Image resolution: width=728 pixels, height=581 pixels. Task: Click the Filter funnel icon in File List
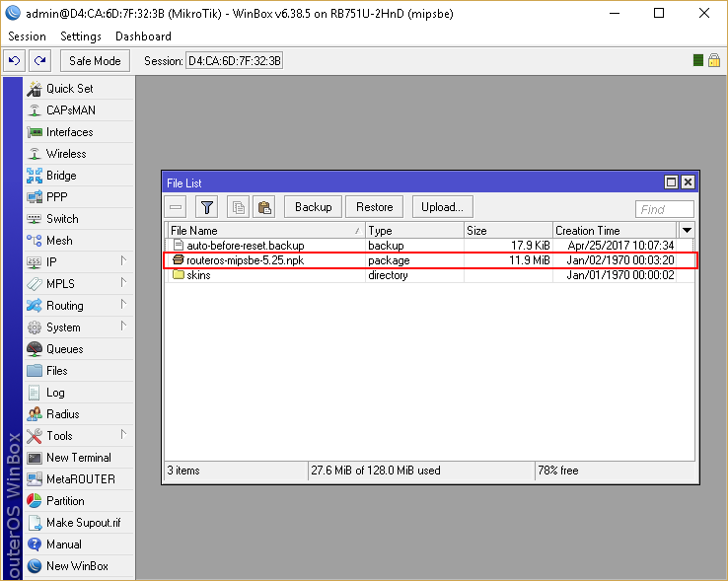(x=207, y=207)
